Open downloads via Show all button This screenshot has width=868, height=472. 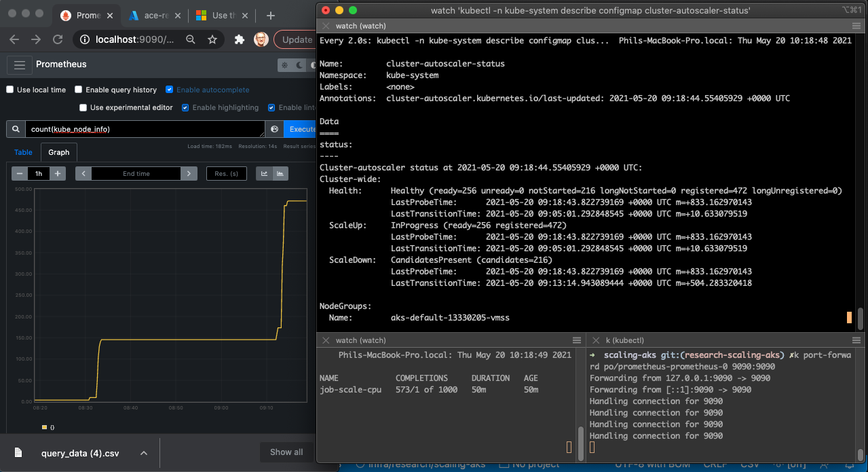coord(286,452)
